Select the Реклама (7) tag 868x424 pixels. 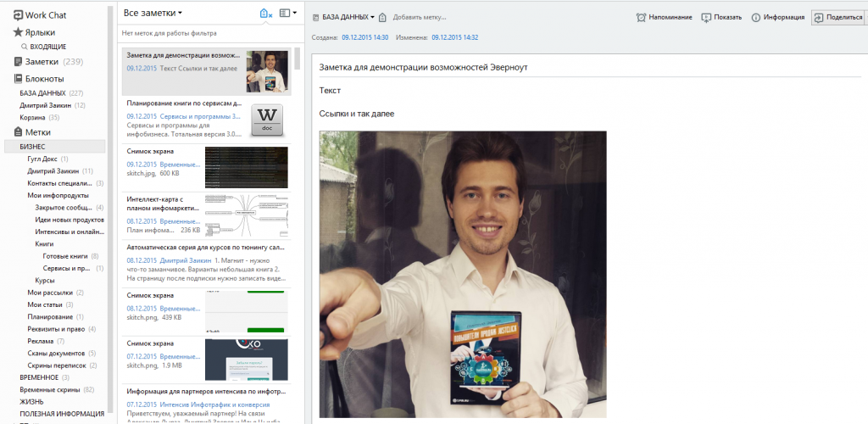[46, 341]
